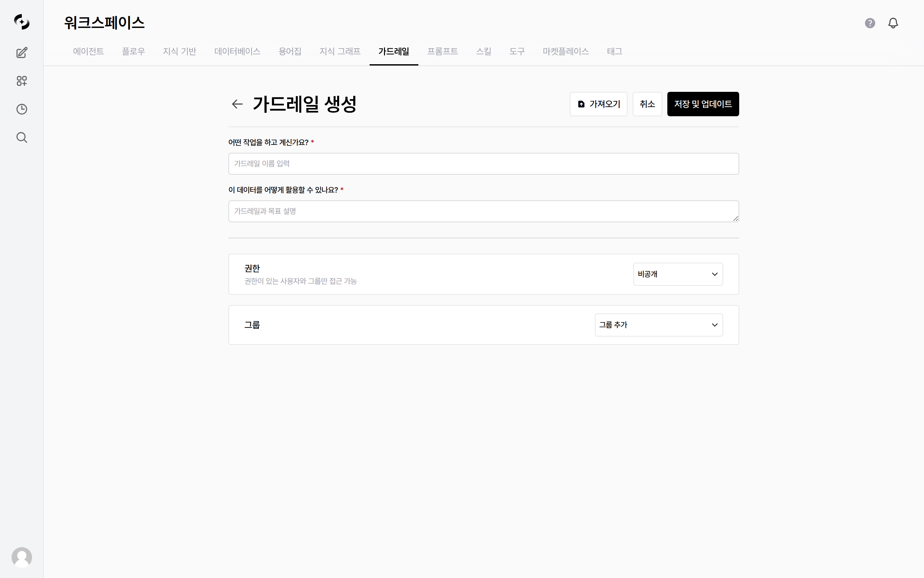The image size is (924, 578).
Task: Switch to 용어집 tab
Action: [x=290, y=51]
